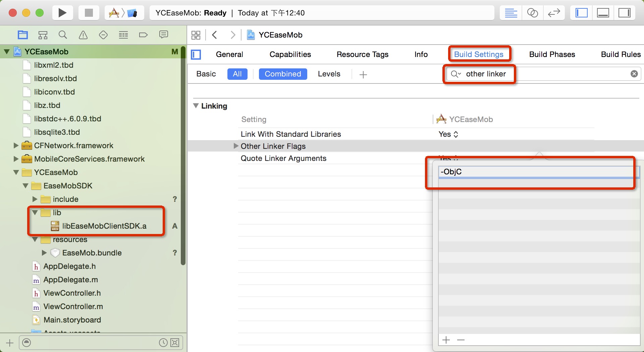Switch to the Resource Tags tab
644x352 pixels.
pyautogui.click(x=362, y=54)
